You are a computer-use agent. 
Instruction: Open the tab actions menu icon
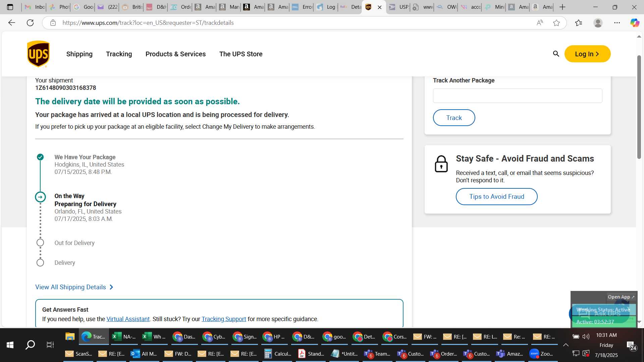[x=10, y=7]
